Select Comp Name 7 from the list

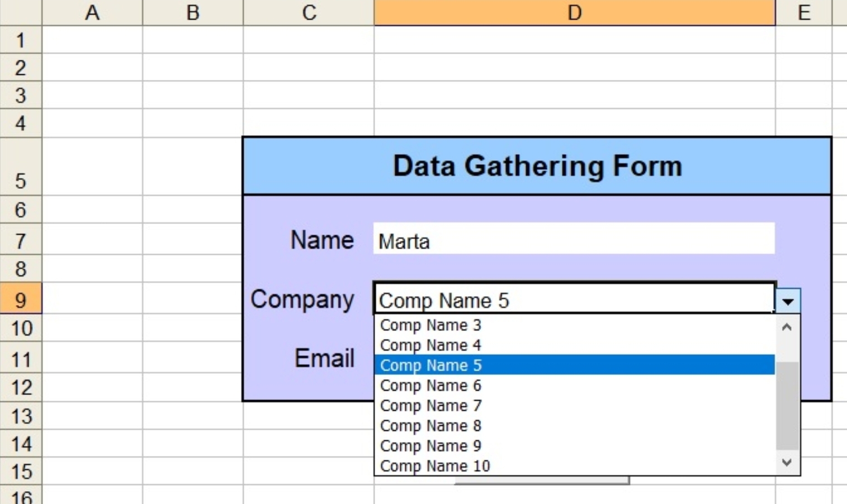tap(430, 406)
